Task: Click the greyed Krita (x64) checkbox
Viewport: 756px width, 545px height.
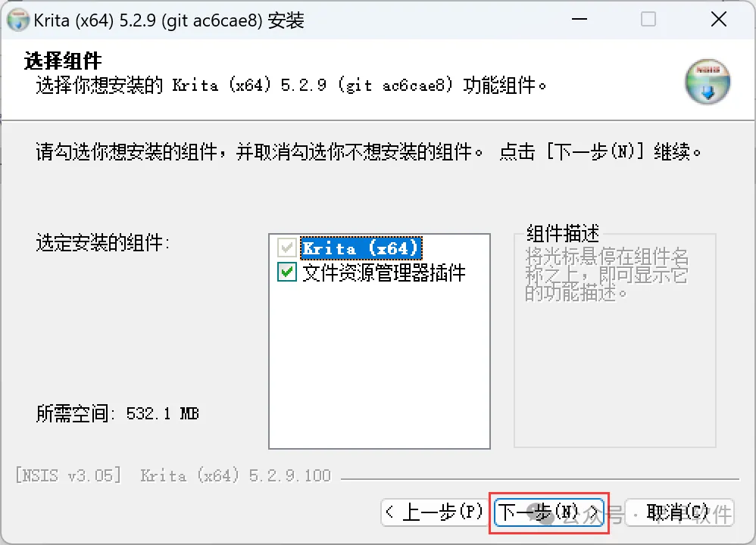Action: click(x=287, y=248)
